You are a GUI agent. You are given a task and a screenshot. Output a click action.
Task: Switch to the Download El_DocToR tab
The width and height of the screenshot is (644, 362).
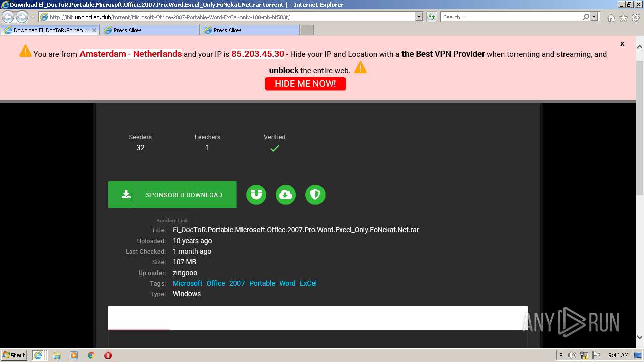(x=50, y=30)
